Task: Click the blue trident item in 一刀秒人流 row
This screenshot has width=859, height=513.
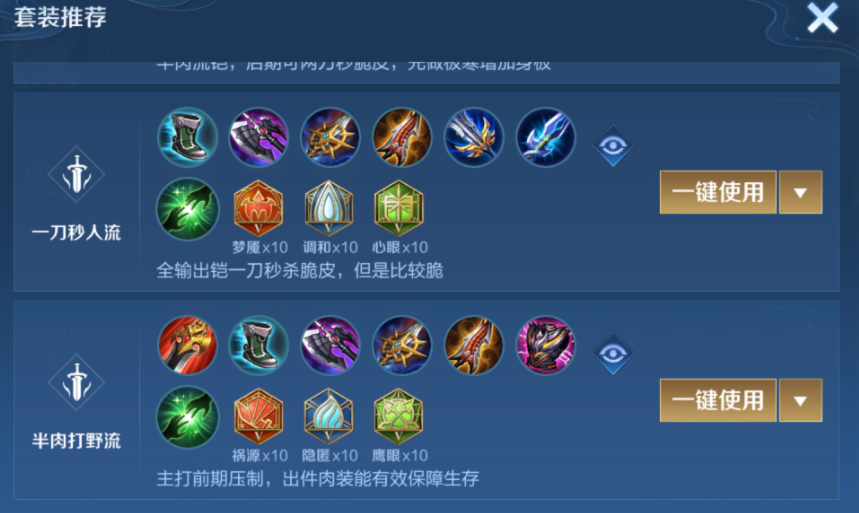Action: pyautogui.click(x=473, y=137)
